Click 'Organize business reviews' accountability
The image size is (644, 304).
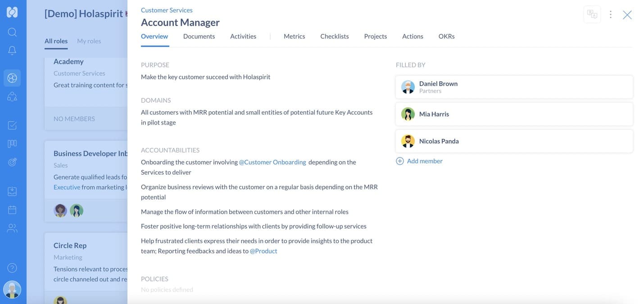pyautogui.click(x=259, y=192)
